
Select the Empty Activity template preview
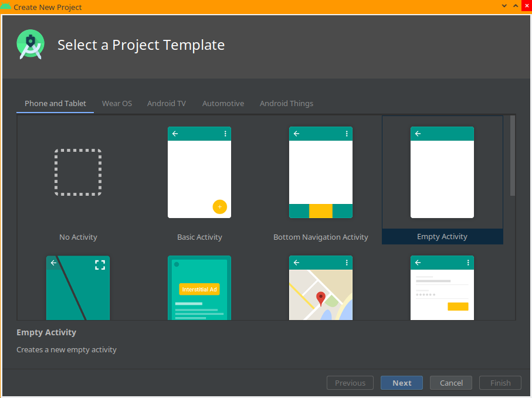tap(442, 172)
